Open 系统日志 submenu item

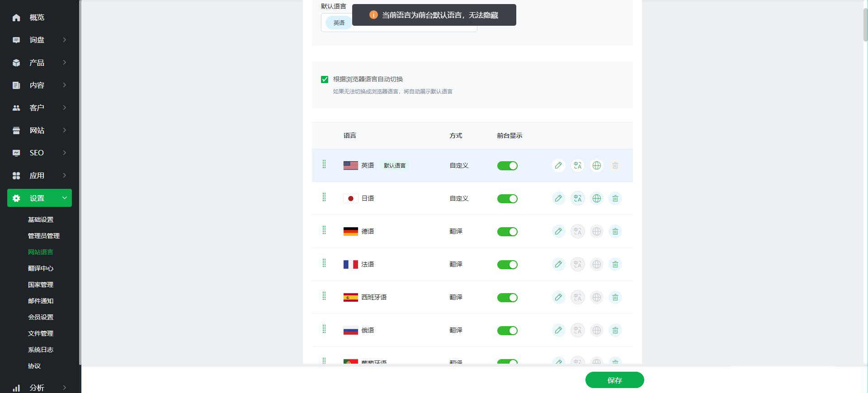click(41, 350)
